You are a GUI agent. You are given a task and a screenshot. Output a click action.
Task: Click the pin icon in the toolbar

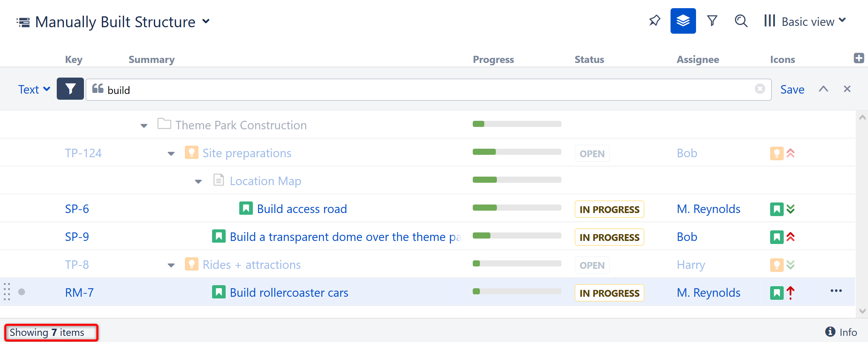pyautogui.click(x=654, y=21)
